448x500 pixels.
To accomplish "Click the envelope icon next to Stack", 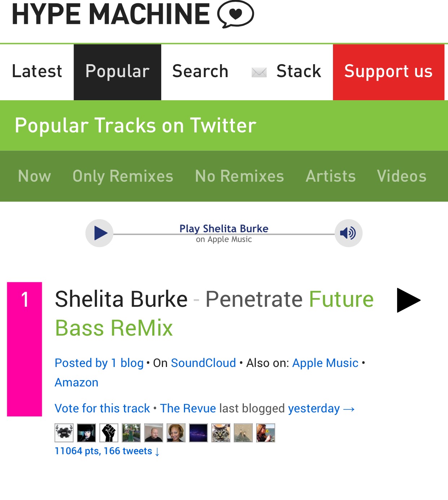I will point(259,72).
